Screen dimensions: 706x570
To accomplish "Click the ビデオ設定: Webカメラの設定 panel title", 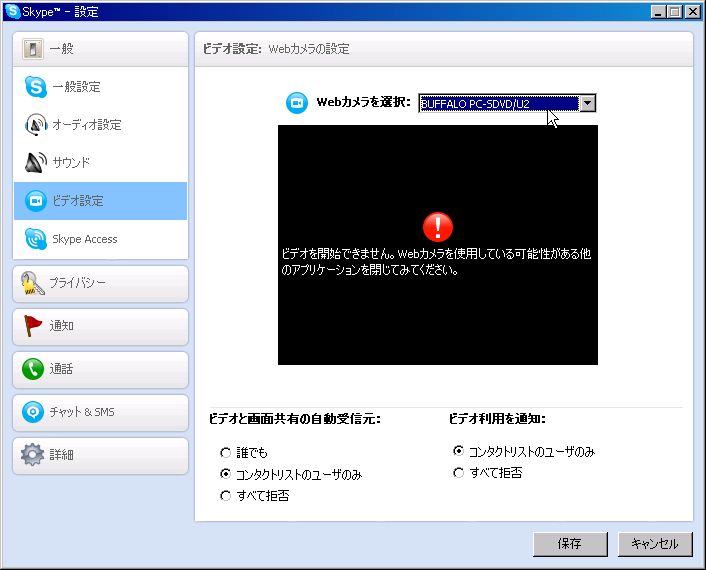I will [x=276, y=49].
